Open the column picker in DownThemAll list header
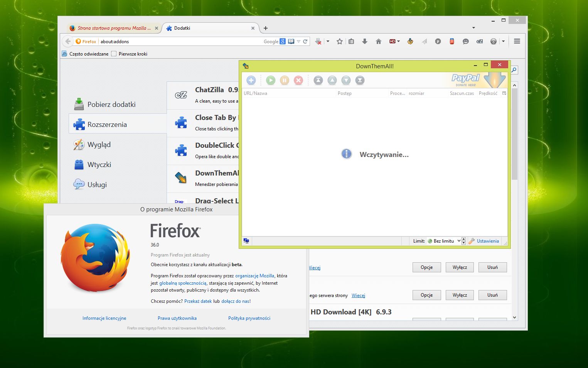The image size is (588, 368). [x=504, y=93]
